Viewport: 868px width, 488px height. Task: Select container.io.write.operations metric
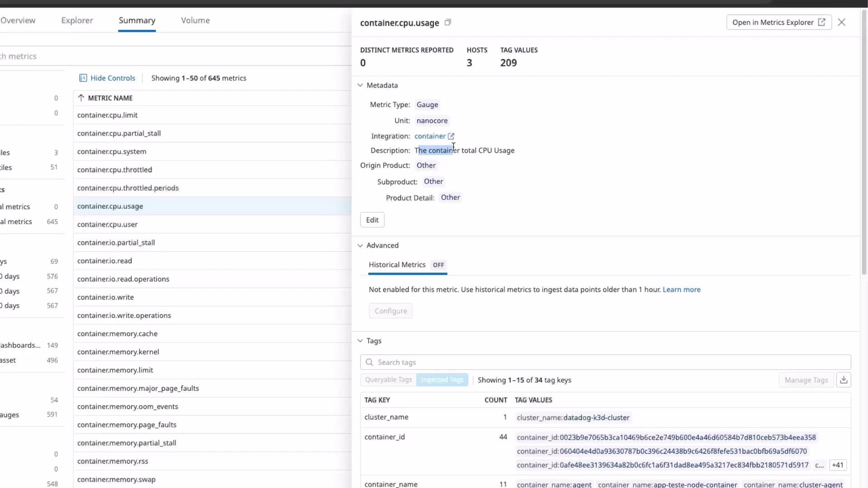(212, 315)
